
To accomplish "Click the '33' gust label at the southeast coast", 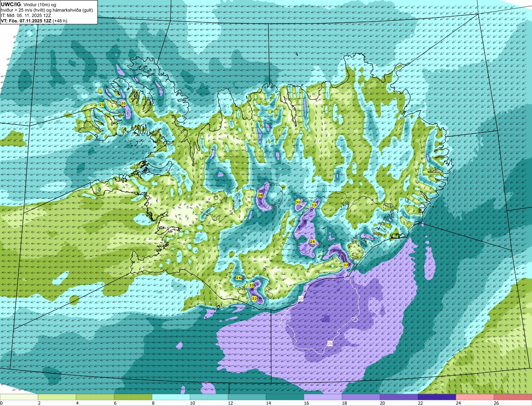I will point(346,264).
